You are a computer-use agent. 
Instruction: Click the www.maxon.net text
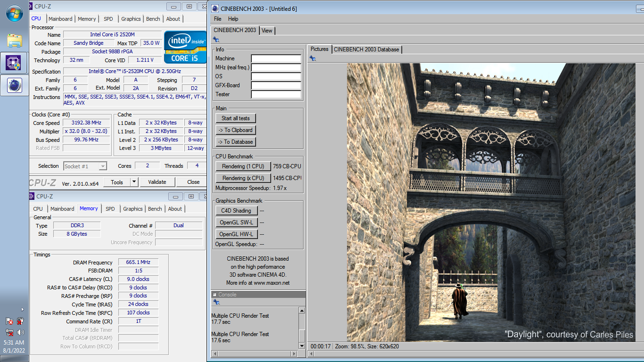click(x=272, y=283)
